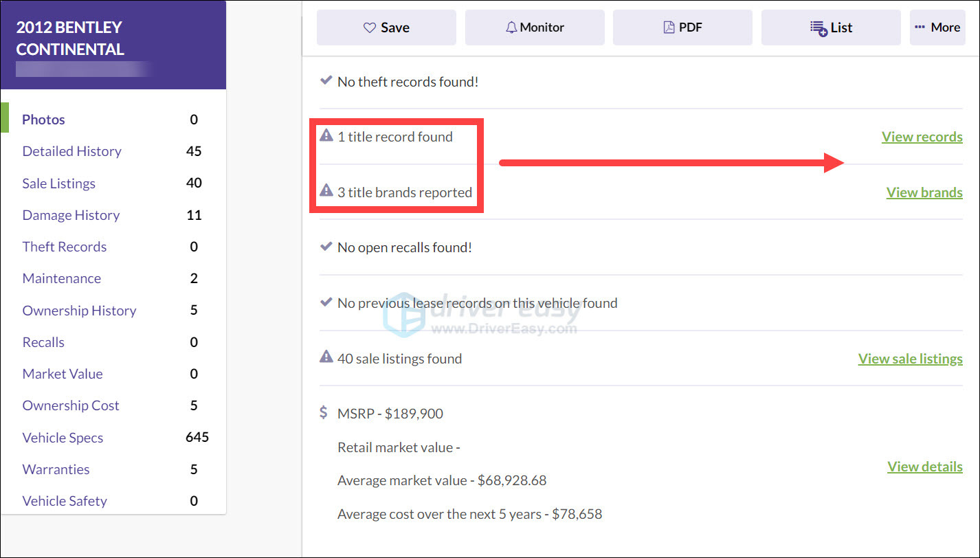The image size is (980, 558).
Task: Click checkmark icon beside No open recalls found
Action: click(326, 247)
